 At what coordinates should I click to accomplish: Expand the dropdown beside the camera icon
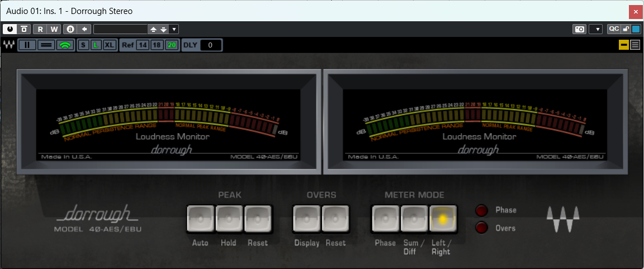596,29
